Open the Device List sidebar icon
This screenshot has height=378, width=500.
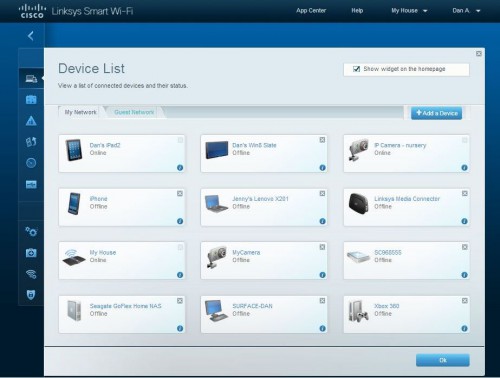point(31,79)
